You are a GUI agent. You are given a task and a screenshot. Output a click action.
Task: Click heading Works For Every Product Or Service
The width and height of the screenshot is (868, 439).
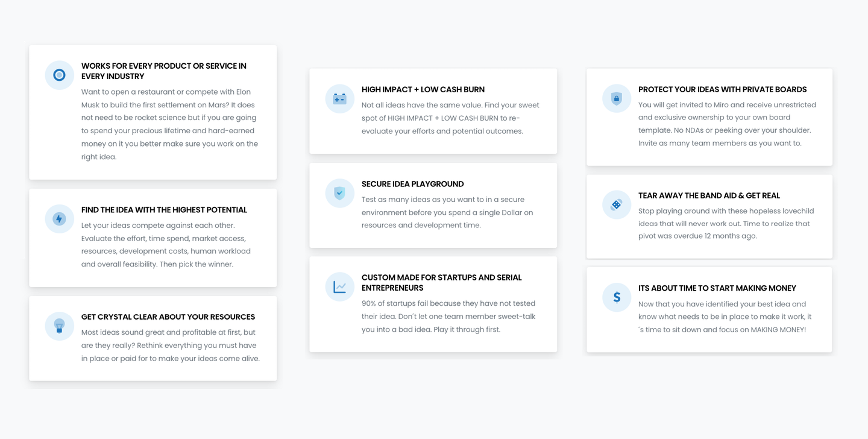(x=164, y=71)
